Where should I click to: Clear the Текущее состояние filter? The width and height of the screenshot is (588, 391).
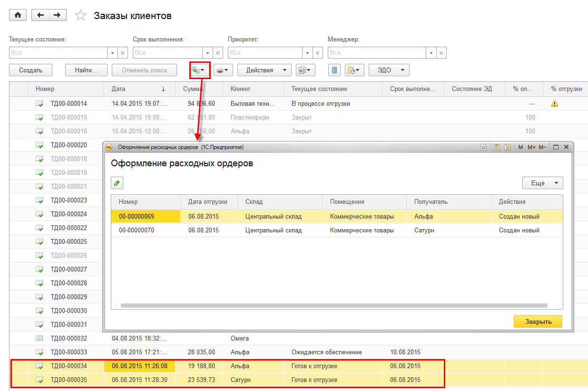point(123,52)
